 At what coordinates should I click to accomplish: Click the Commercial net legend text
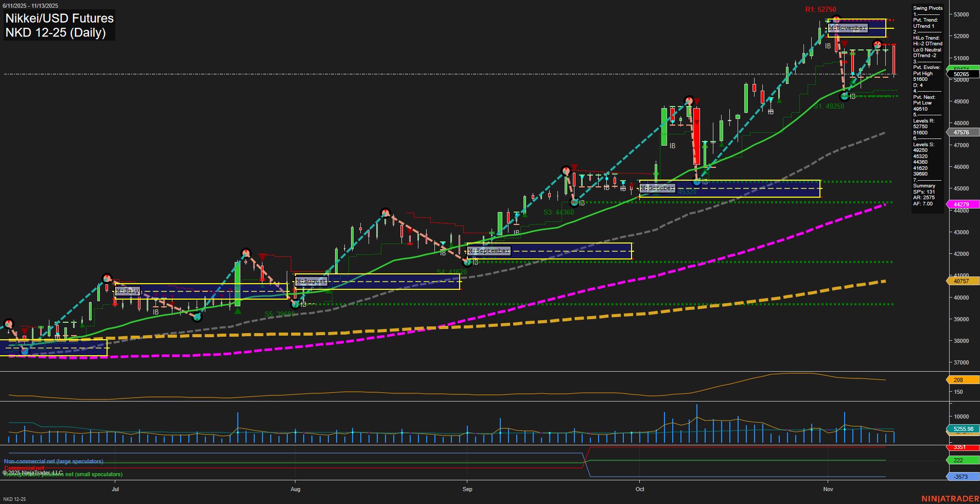click(25, 468)
